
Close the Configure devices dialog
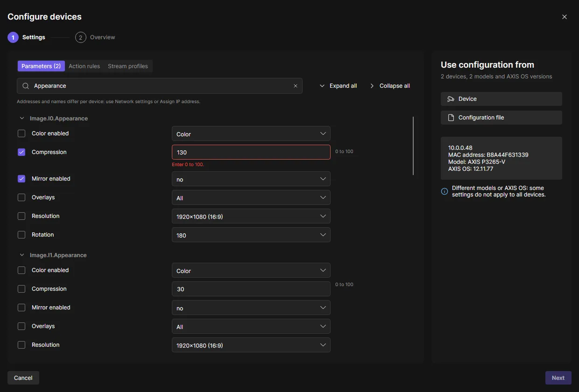[x=565, y=17]
